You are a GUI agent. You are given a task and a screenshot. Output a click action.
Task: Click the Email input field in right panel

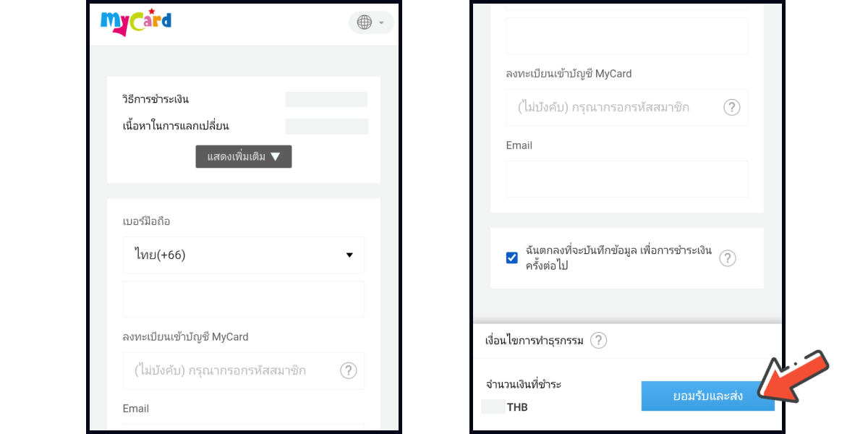pyautogui.click(x=626, y=179)
